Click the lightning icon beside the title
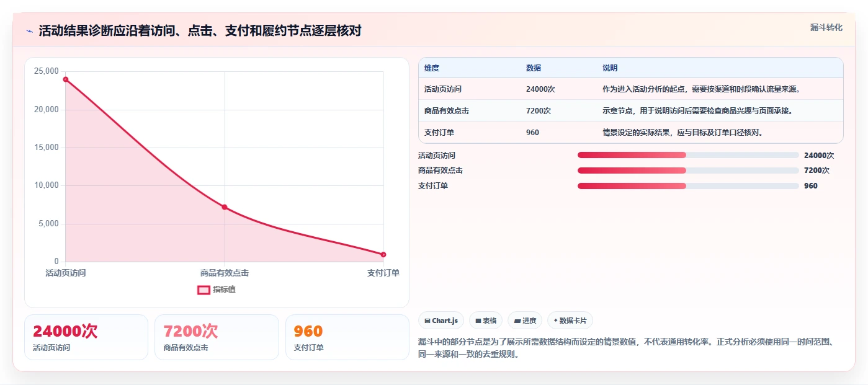Screen dimensions: 868x385 coord(29,31)
